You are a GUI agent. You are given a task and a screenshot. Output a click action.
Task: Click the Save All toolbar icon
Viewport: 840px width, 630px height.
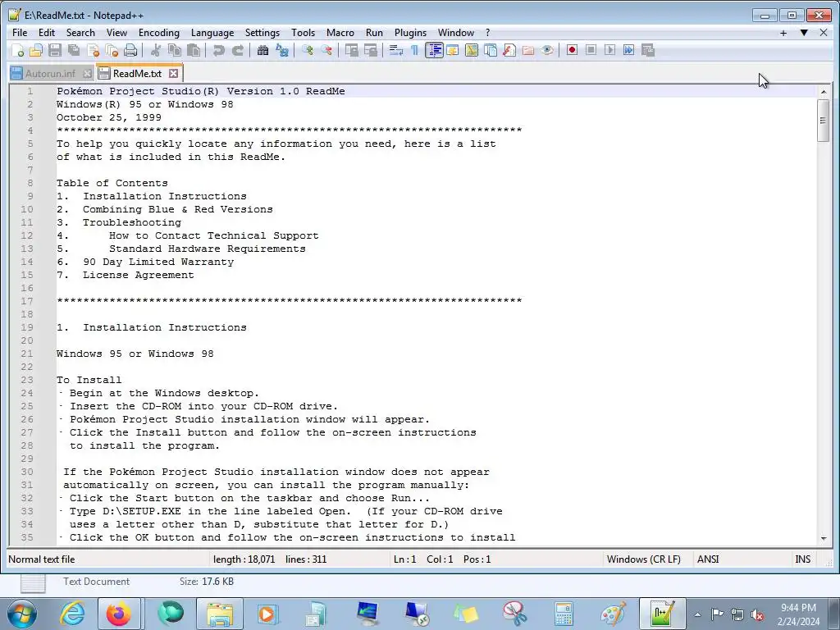(x=74, y=50)
